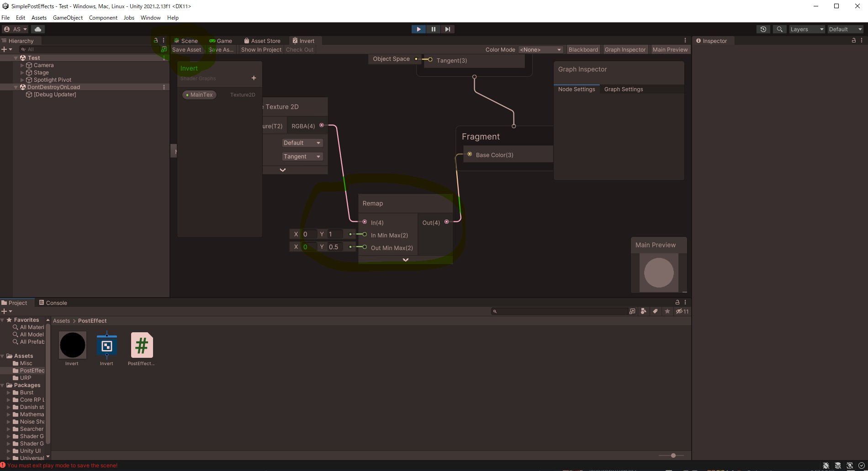Toggle the Inspector panel lock

(853, 41)
